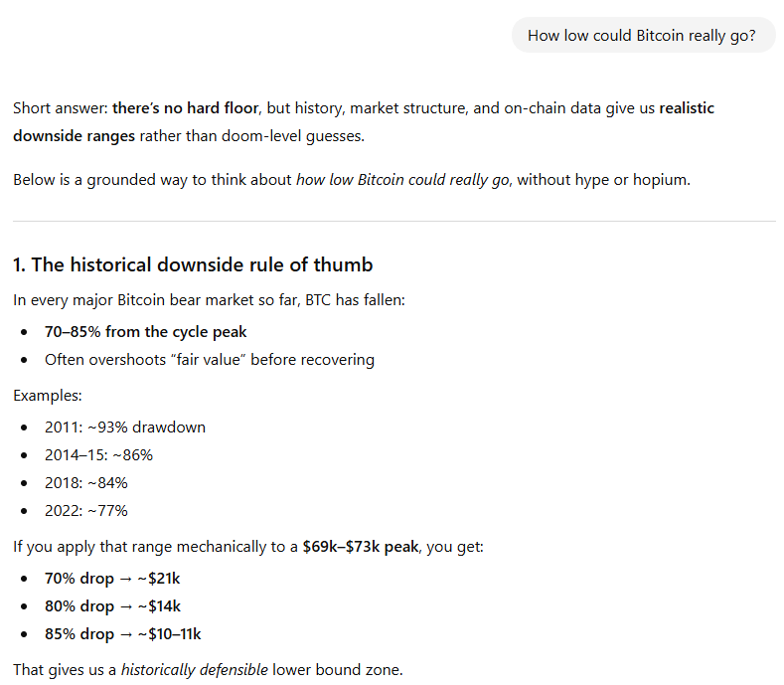
Task: Click the '70% drop → ~$21k' bullet
Action: pos(112,579)
